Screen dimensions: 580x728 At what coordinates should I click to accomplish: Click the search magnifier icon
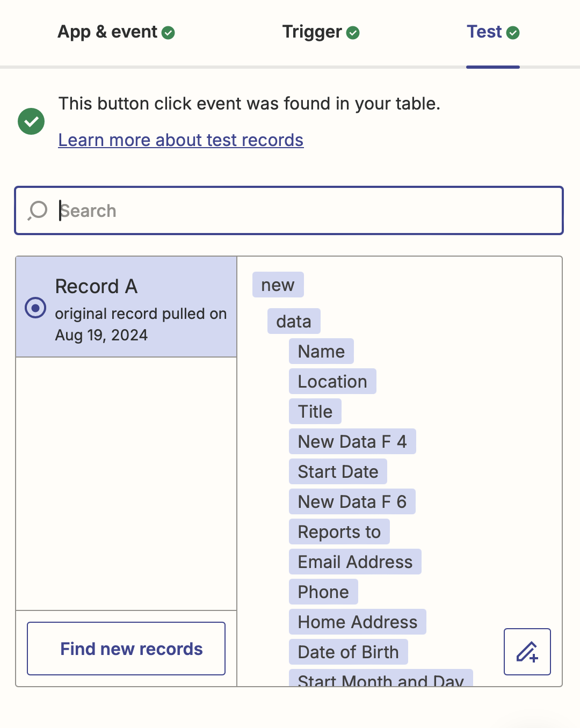38,210
